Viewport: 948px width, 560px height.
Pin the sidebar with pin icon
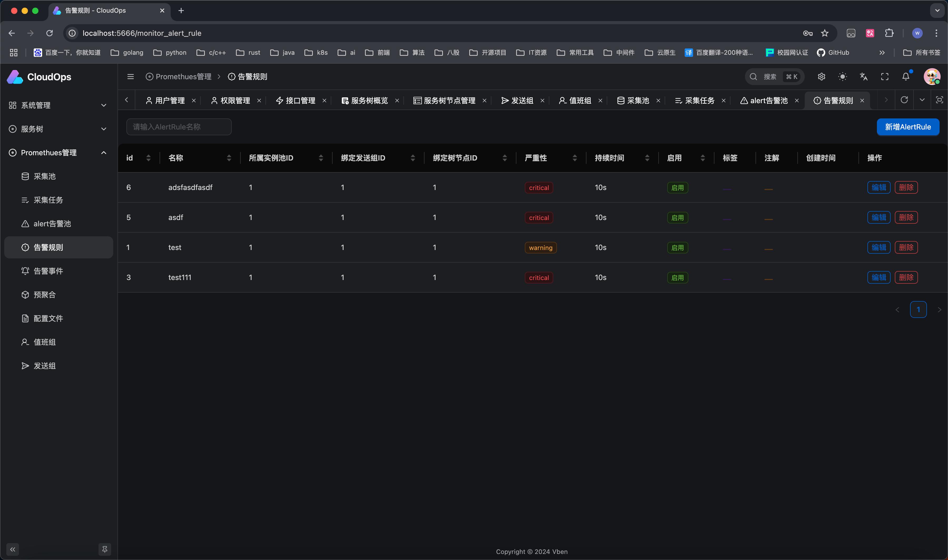pos(105,549)
